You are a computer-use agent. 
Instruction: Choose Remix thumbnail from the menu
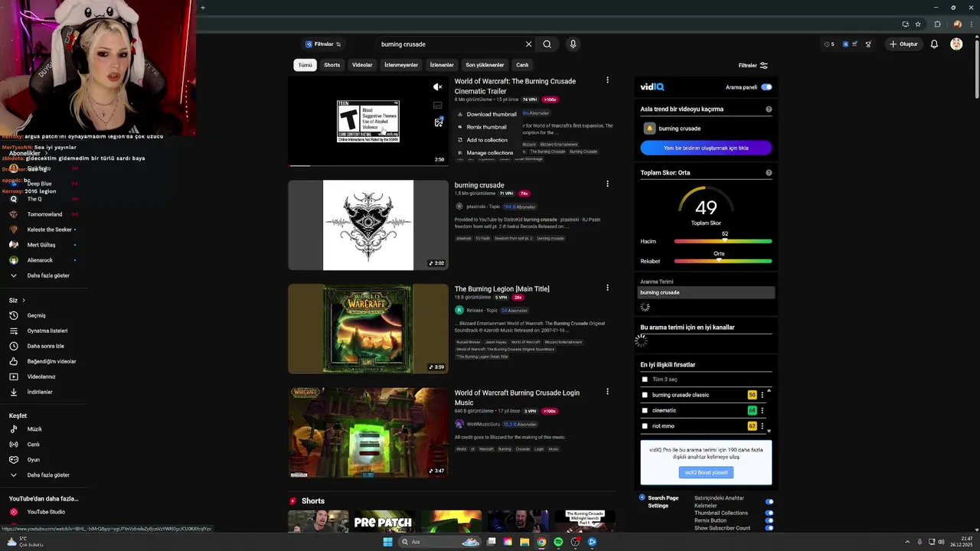(x=482, y=127)
